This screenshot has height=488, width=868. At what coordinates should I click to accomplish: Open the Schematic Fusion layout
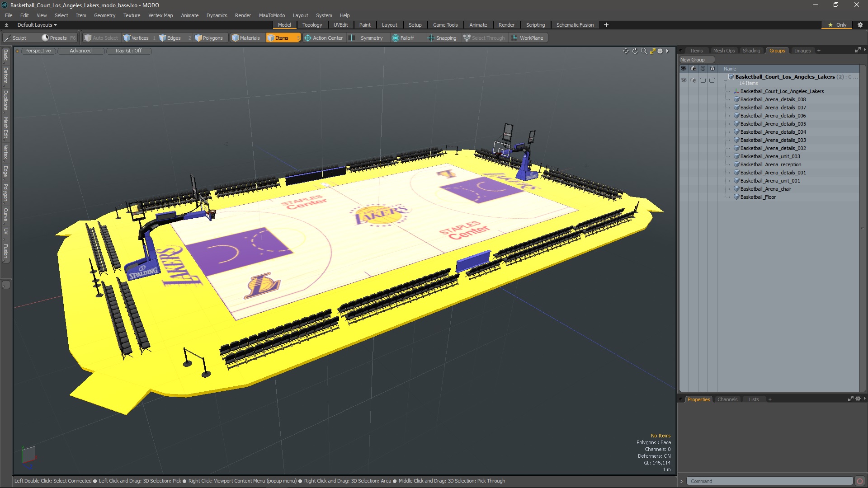pyautogui.click(x=575, y=25)
